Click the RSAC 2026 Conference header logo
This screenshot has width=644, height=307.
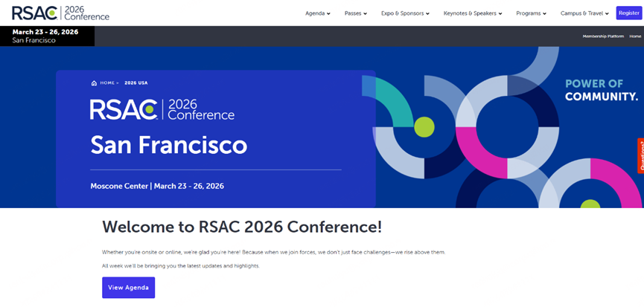[60, 13]
